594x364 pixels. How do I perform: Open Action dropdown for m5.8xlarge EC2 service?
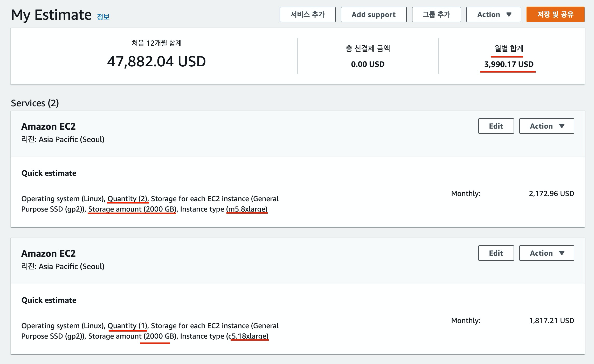547,126
